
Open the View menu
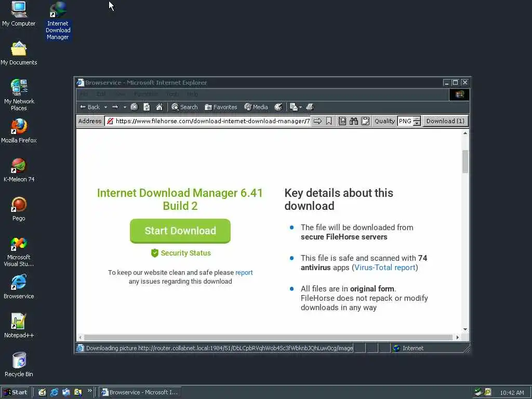[x=120, y=94]
